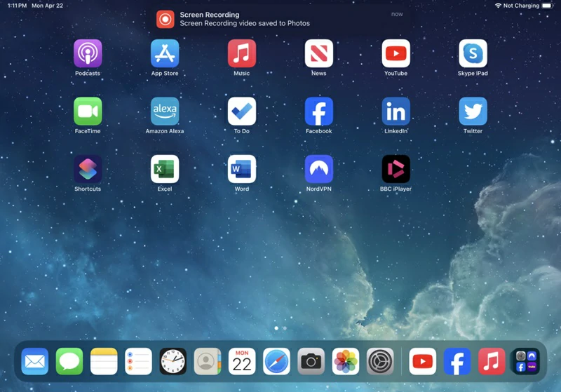Tap 'Screen Recording video saved to Photos' message

(x=245, y=23)
